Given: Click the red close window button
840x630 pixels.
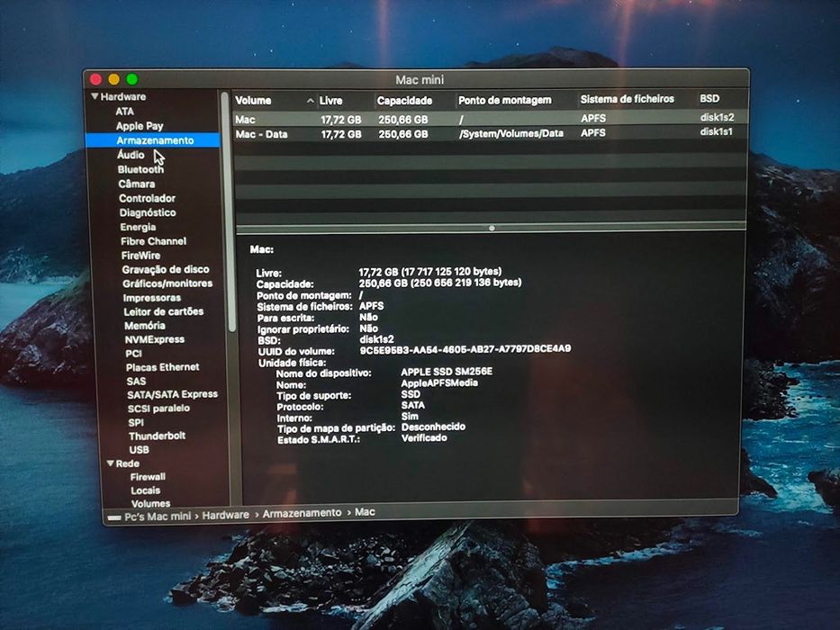Looking at the screenshot, I should click(96, 79).
